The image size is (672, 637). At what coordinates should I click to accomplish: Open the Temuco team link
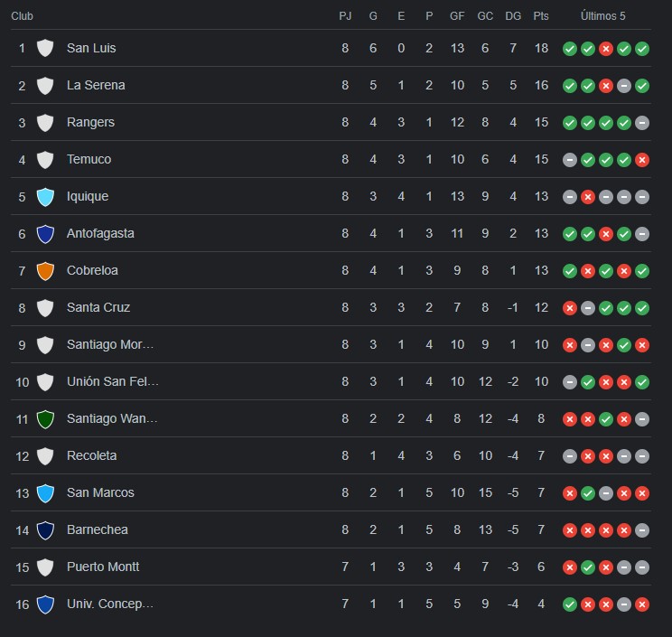point(89,159)
